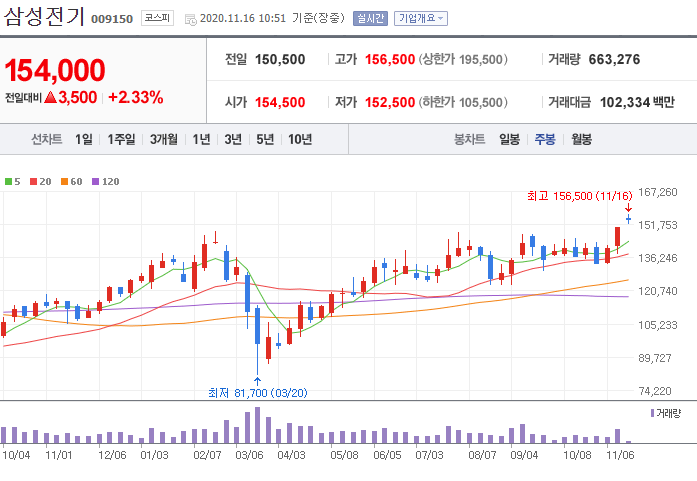Select the 1일 line chart tab

click(x=83, y=140)
